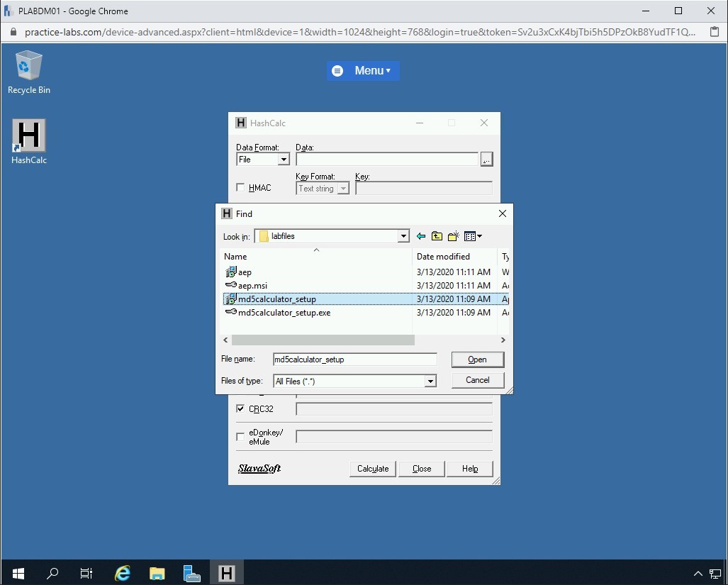Open the practice-labs Menu at top

click(363, 71)
